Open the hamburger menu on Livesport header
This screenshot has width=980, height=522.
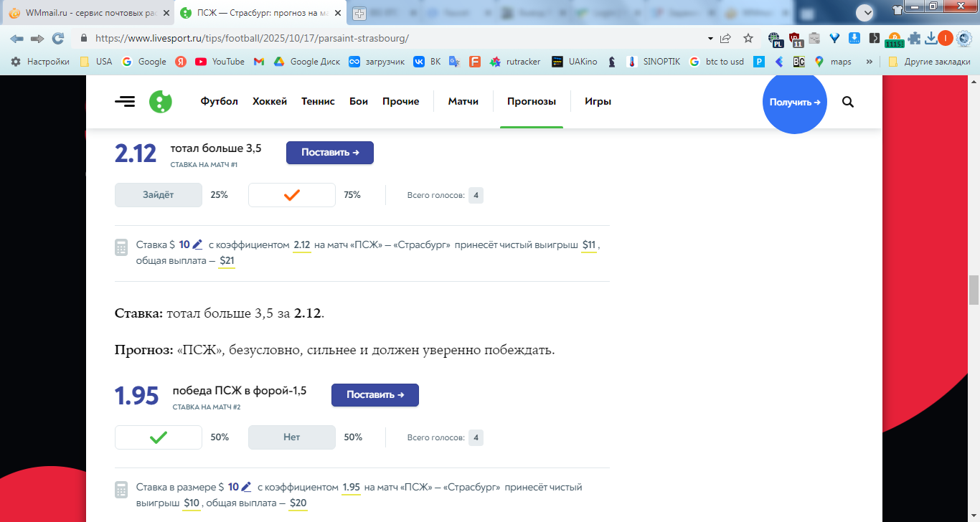click(125, 102)
